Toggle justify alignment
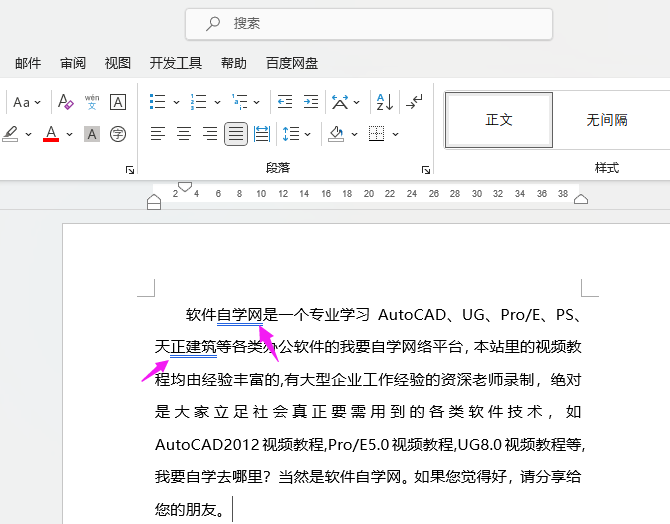The width and height of the screenshot is (670, 524). 236,134
